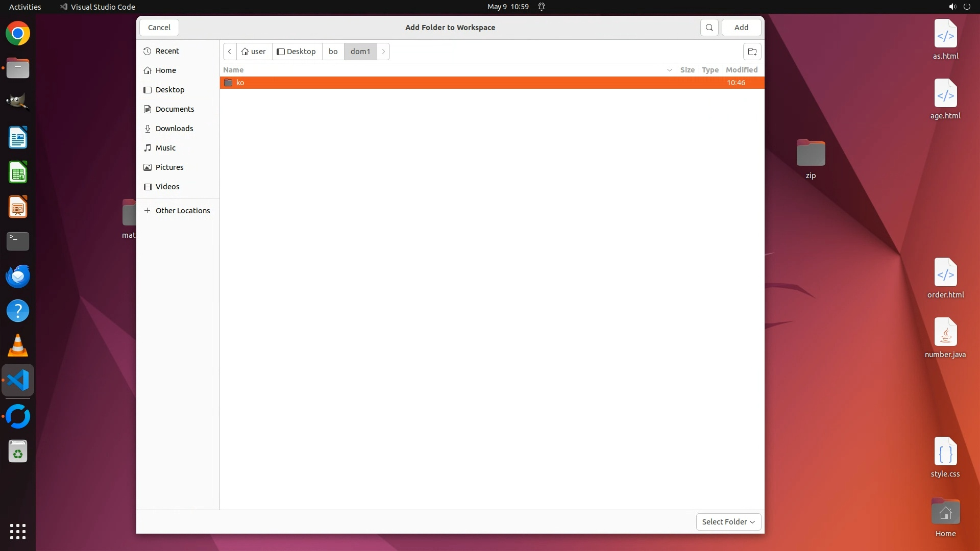This screenshot has height=551, width=980.
Task: Open Thunderbird mail from the dock
Action: click(18, 276)
